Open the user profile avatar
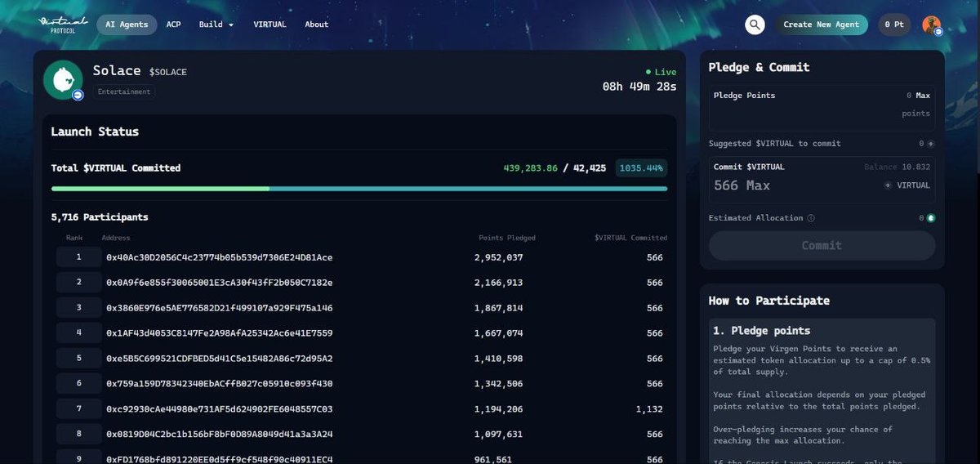The width and height of the screenshot is (980, 464). [x=932, y=25]
